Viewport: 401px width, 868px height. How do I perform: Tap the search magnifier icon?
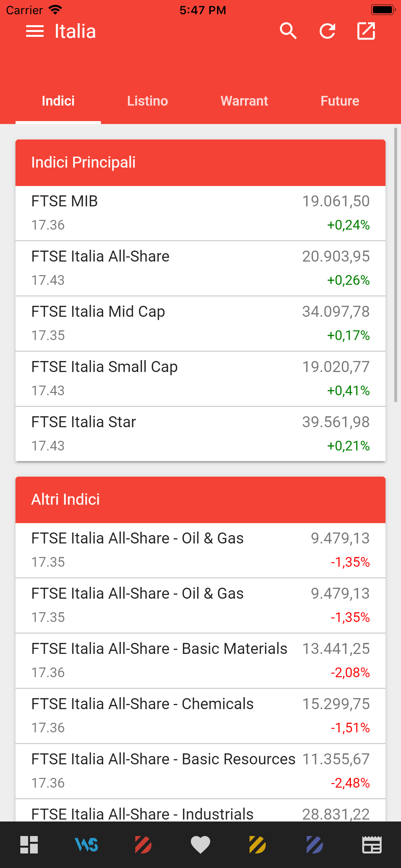[x=288, y=31]
